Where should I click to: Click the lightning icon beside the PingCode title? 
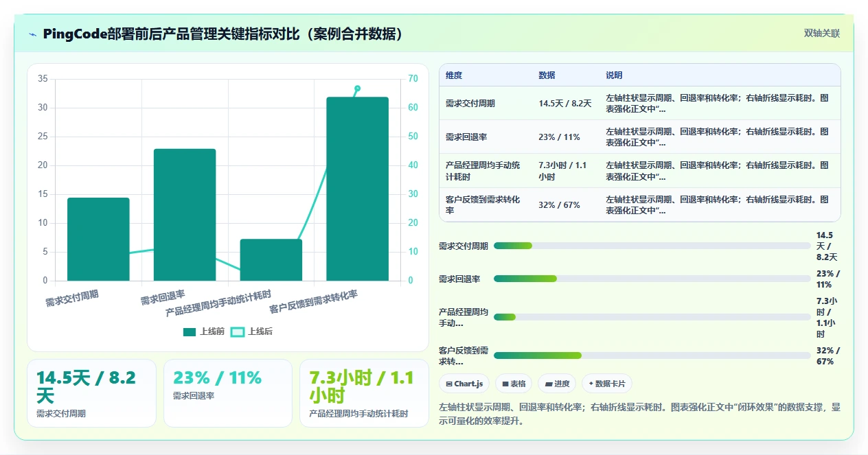33,34
